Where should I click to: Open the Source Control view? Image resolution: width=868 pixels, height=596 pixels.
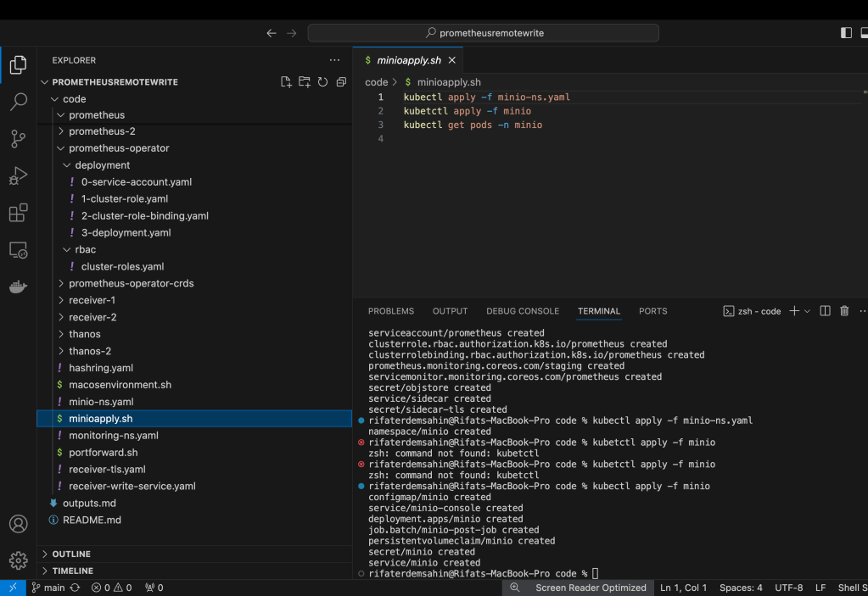click(x=19, y=139)
